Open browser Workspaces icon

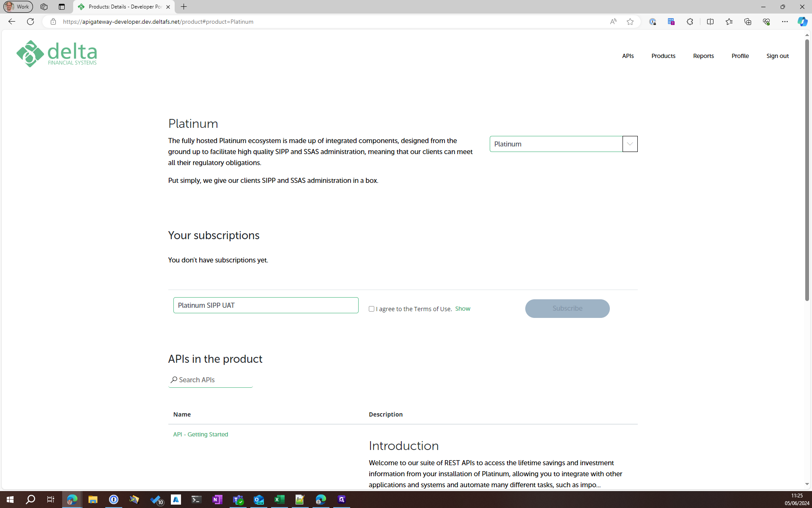(44, 7)
